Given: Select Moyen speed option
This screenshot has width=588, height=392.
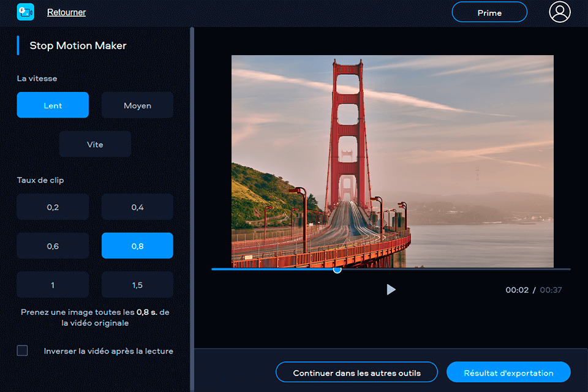Looking at the screenshot, I should point(137,105).
